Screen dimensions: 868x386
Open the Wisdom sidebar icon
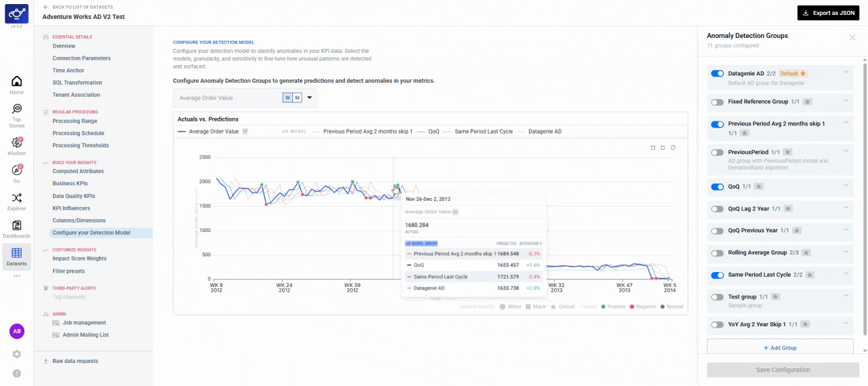16,146
